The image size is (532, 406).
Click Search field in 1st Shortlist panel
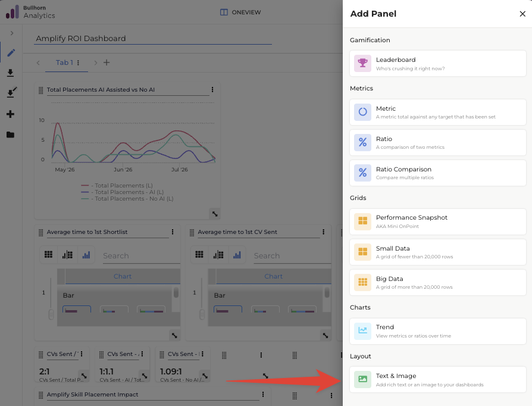point(142,256)
